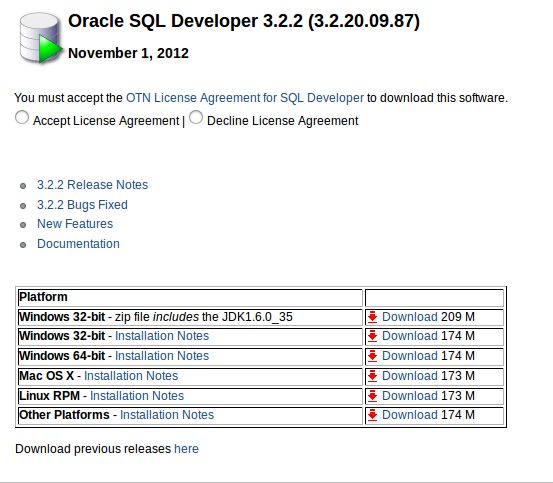This screenshot has height=483, width=553.
Task: Open the New Features link
Action: (75, 224)
